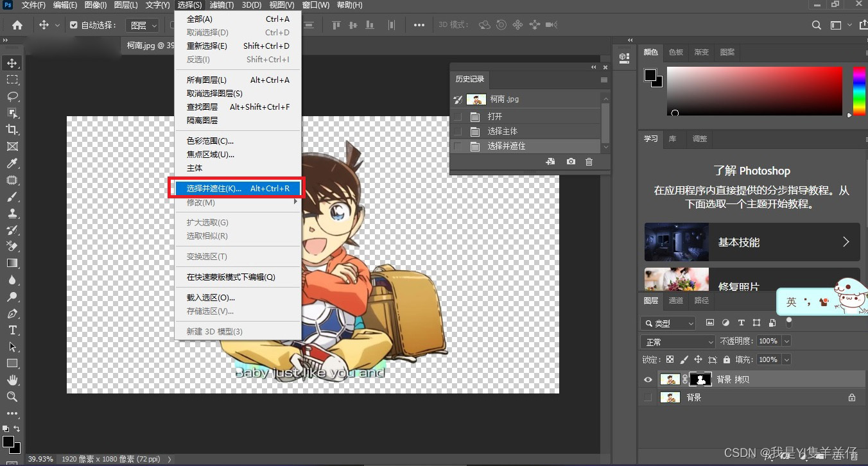The image size is (868, 466).
Task: Switch to the 通道 tab
Action: click(x=676, y=300)
